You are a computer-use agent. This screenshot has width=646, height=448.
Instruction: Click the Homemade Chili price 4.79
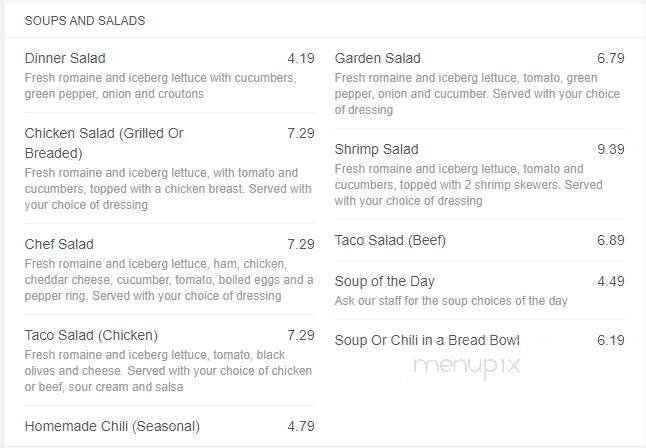click(x=301, y=426)
